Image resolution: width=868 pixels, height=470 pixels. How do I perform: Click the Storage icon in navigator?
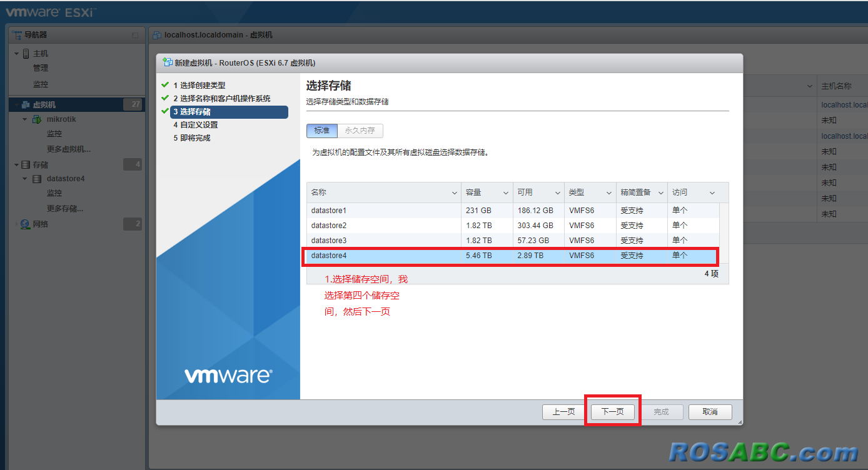[x=26, y=165]
